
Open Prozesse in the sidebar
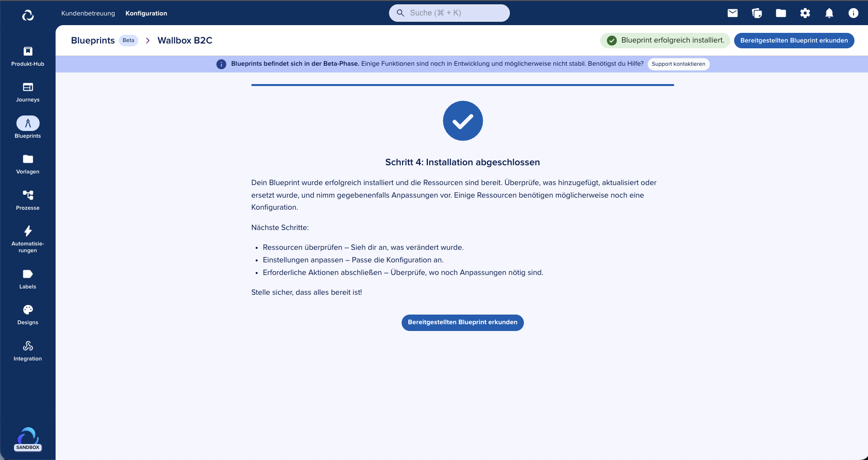(x=28, y=195)
